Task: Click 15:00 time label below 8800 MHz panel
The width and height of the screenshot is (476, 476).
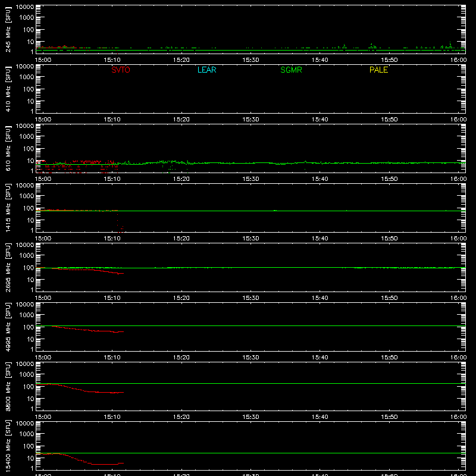Action: coord(43,417)
